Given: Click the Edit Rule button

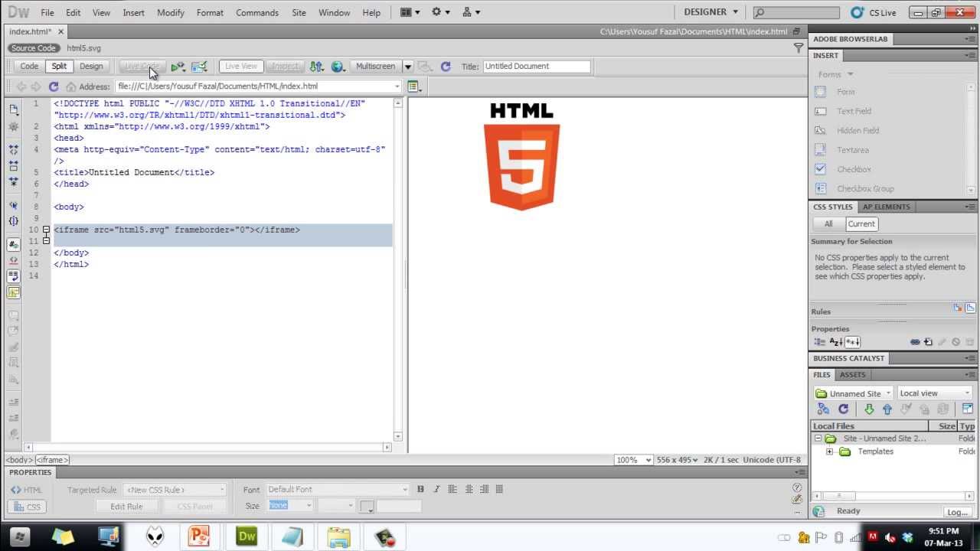Looking at the screenshot, I should pyautogui.click(x=126, y=506).
